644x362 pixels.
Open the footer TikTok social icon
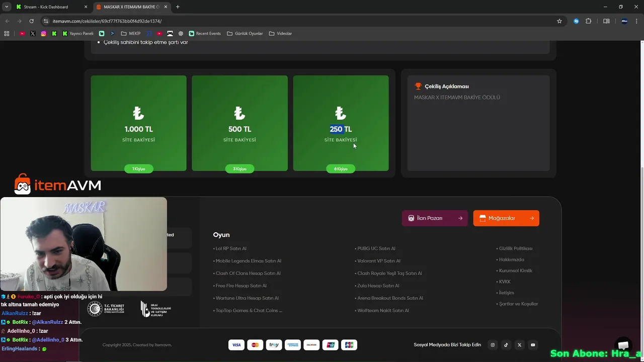(x=506, y=345)
